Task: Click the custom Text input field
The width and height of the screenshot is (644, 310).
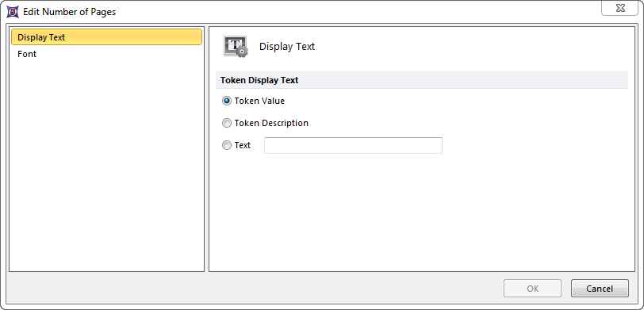Action: pos(353,145)
